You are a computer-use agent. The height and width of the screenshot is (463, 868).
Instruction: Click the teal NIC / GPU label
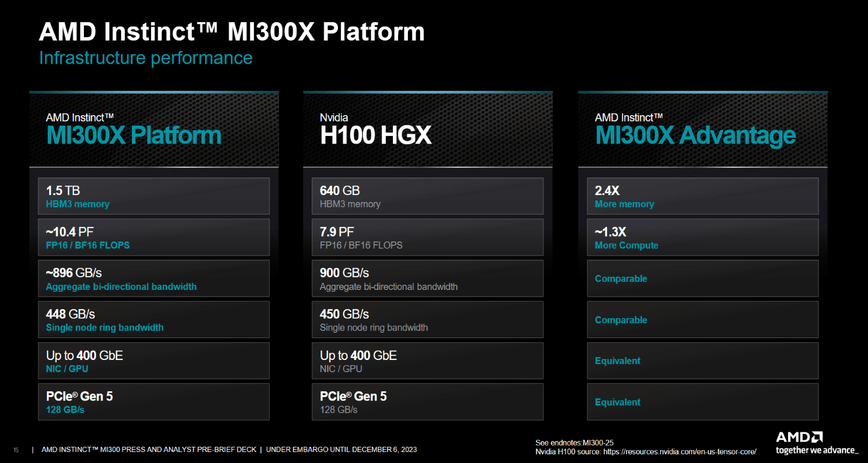point(67,369)
